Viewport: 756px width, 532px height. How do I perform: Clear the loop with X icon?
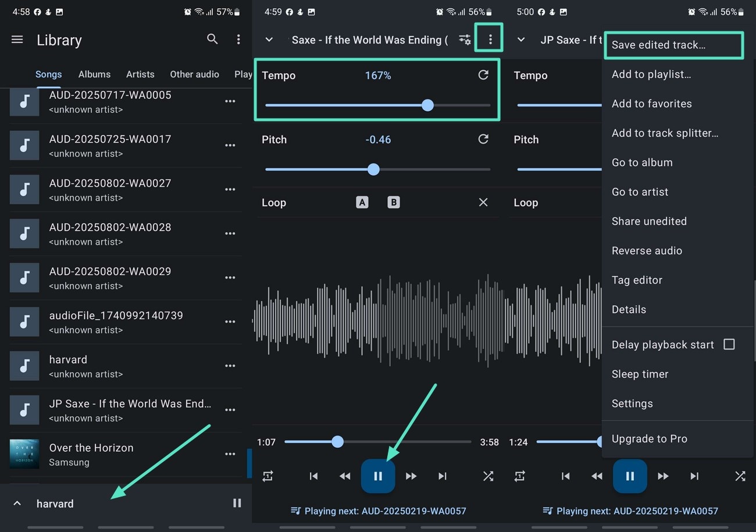point(483,202)
